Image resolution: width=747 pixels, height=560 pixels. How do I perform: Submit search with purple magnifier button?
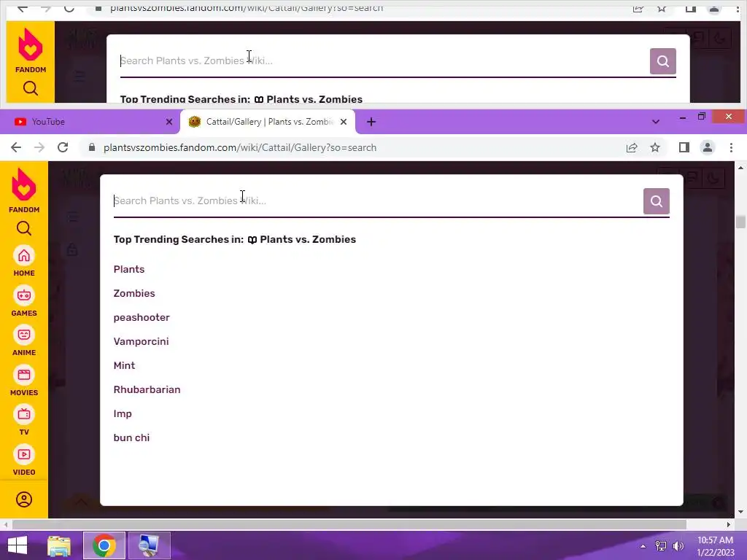coord(656,201)
